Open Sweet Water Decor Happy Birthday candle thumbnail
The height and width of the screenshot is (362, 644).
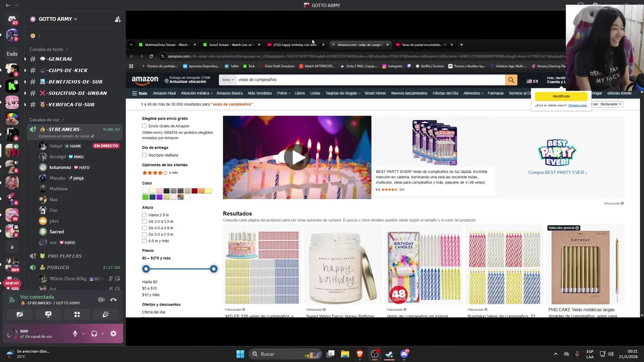(x=342, y=267)
